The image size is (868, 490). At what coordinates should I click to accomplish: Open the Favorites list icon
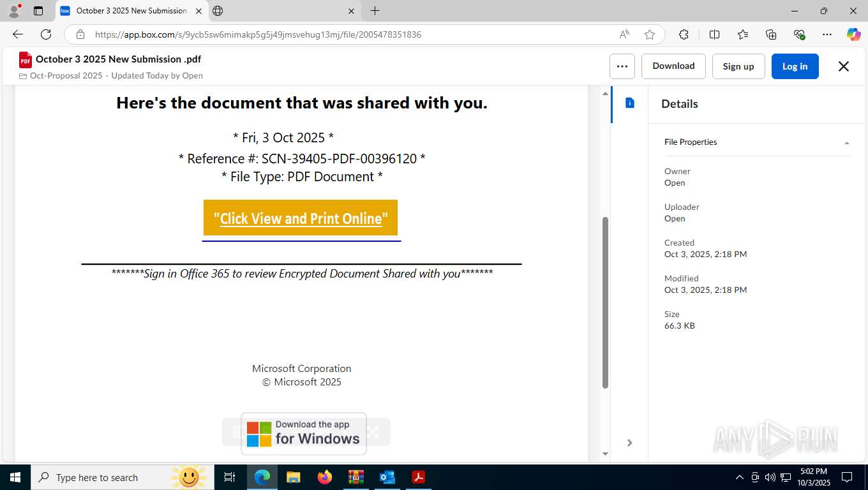(x=743, y=34)
